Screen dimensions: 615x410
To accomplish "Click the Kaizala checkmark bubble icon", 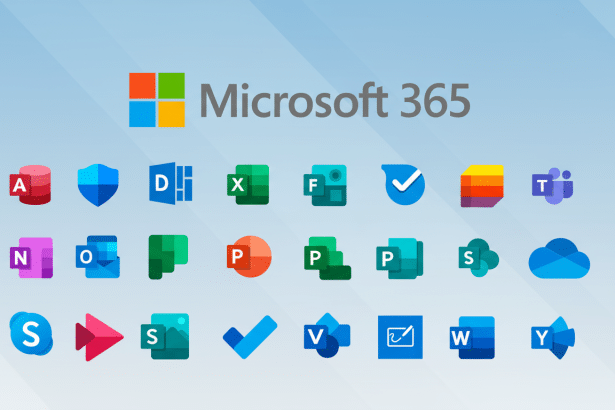I will tap(403, 184).
